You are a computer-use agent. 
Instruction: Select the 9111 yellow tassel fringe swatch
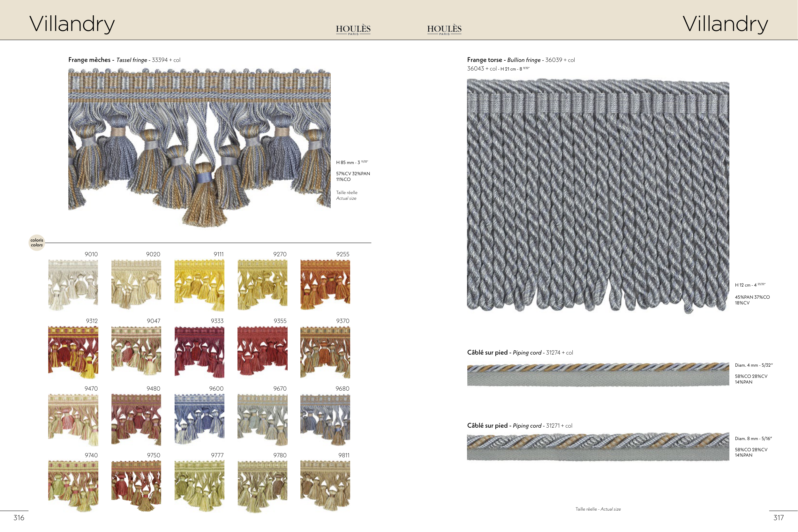[199, 285]
